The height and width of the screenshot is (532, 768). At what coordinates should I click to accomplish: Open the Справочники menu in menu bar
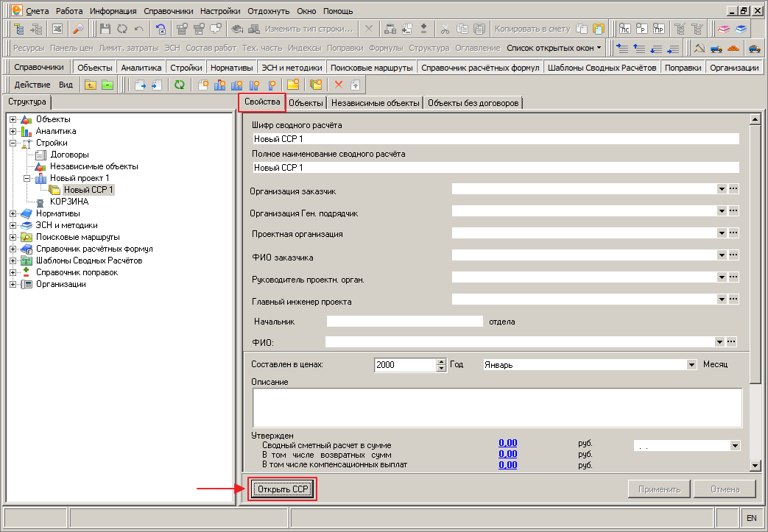[x=169, y=11]
